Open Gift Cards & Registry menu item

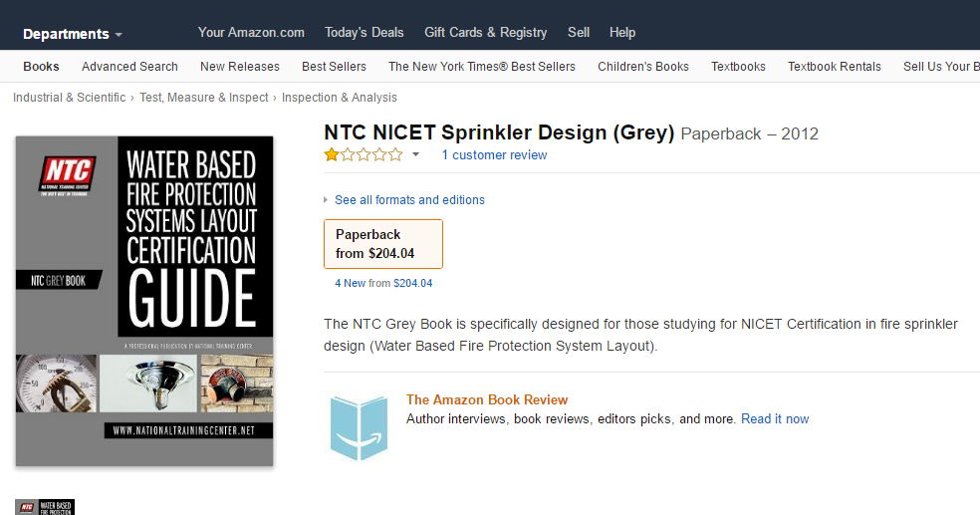tap(485, 32)
